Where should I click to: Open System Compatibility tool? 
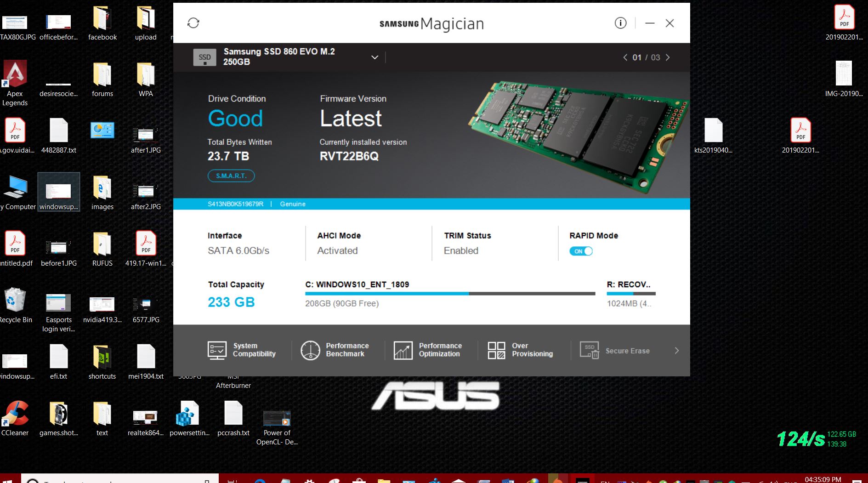(242, 350)
